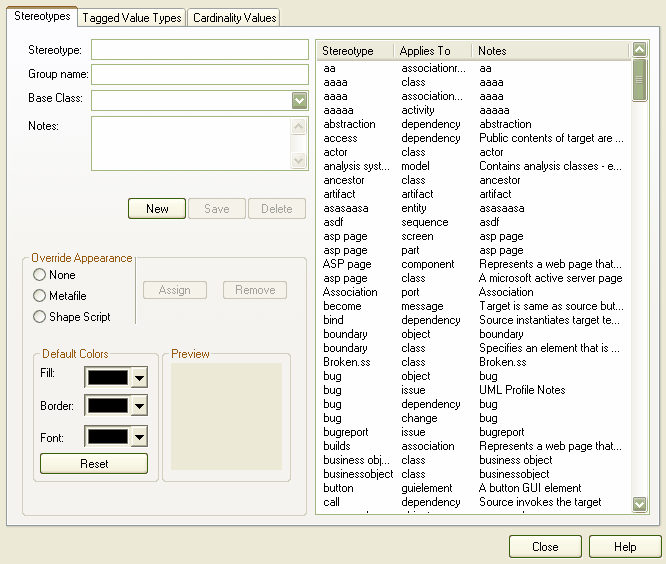Select 'asp page' applied to screen

pos(474,236)
